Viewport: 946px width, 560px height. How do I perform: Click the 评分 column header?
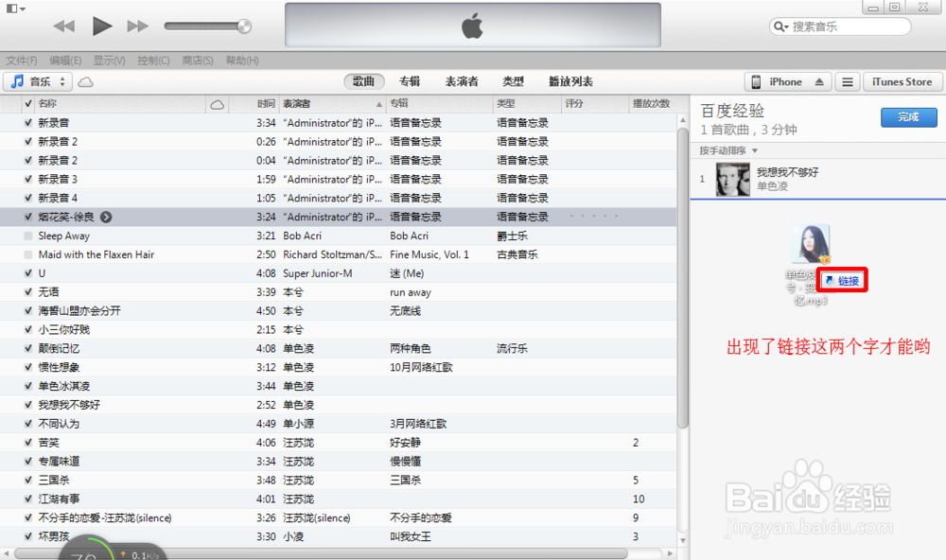click(x=594, y=104)
